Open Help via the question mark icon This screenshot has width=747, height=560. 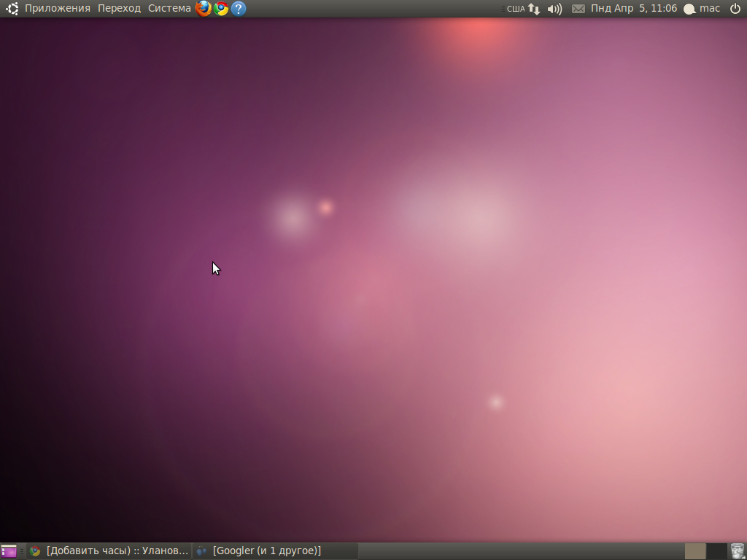click(x=238, y=8)
